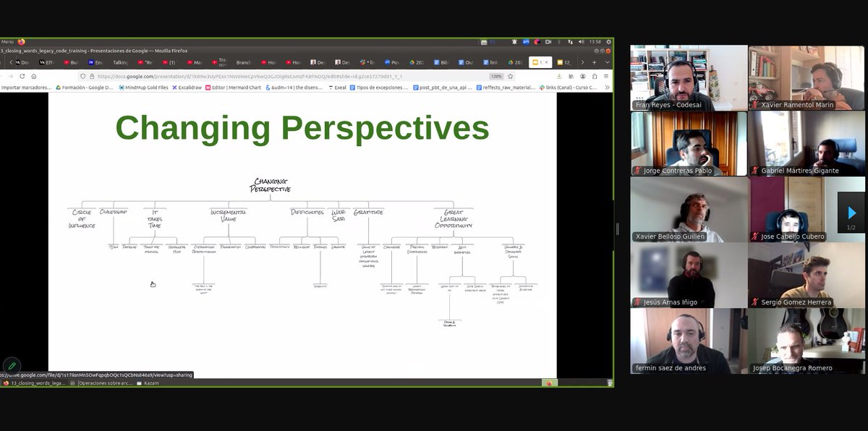
Task: Click the 'Circle of Influence' mind map node
Action: point(82,218)
